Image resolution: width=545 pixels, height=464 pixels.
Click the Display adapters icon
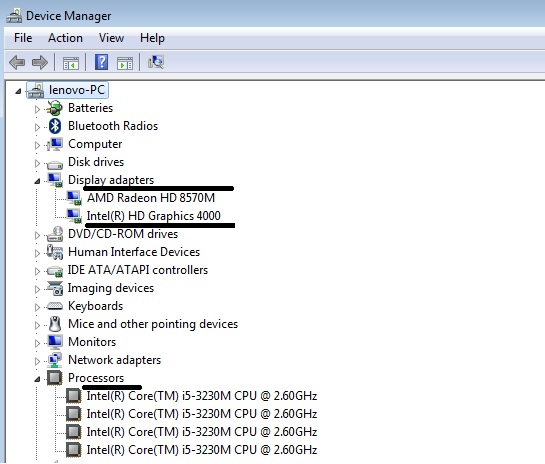pyautogui.click(x=55, y=180)
